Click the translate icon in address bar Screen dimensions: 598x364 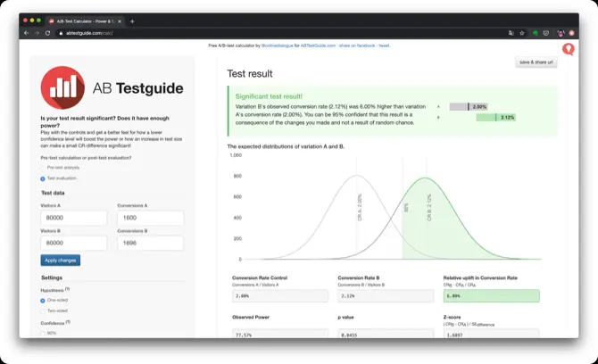(511, 33)
